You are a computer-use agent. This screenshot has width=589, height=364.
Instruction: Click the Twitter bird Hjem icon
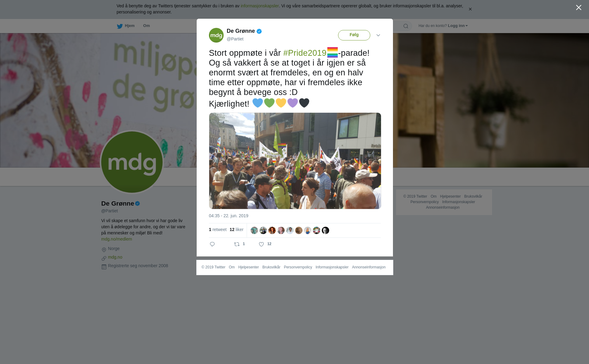[x=120, y=26]
